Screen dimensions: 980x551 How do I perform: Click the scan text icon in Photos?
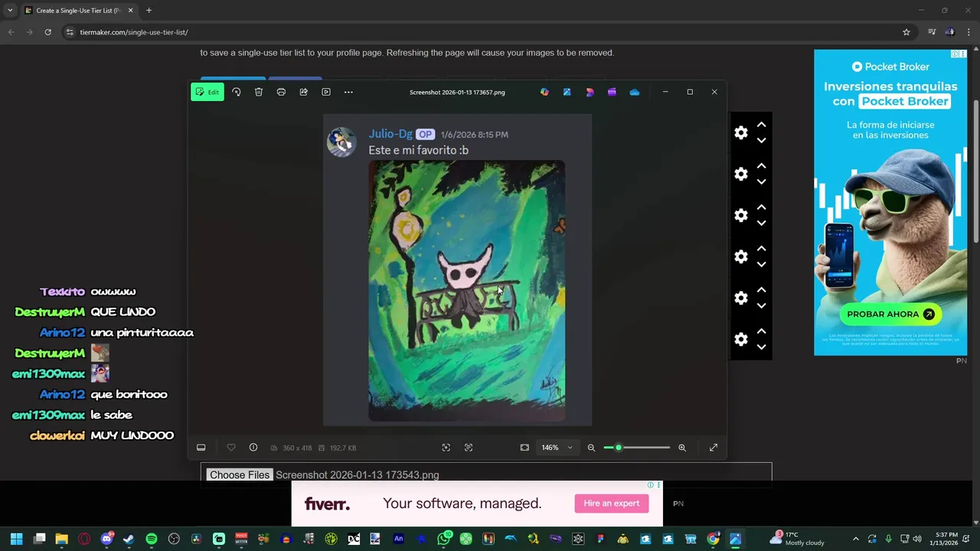469,448
